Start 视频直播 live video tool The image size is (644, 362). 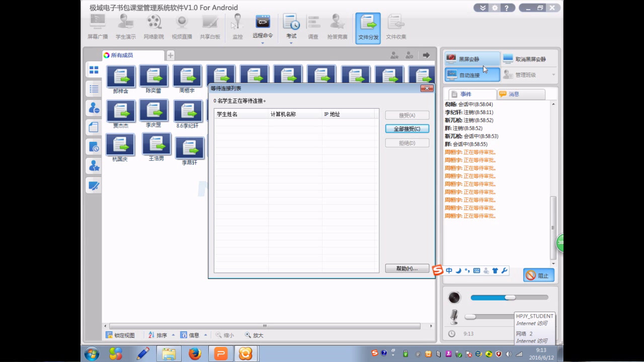click(182, 27)
